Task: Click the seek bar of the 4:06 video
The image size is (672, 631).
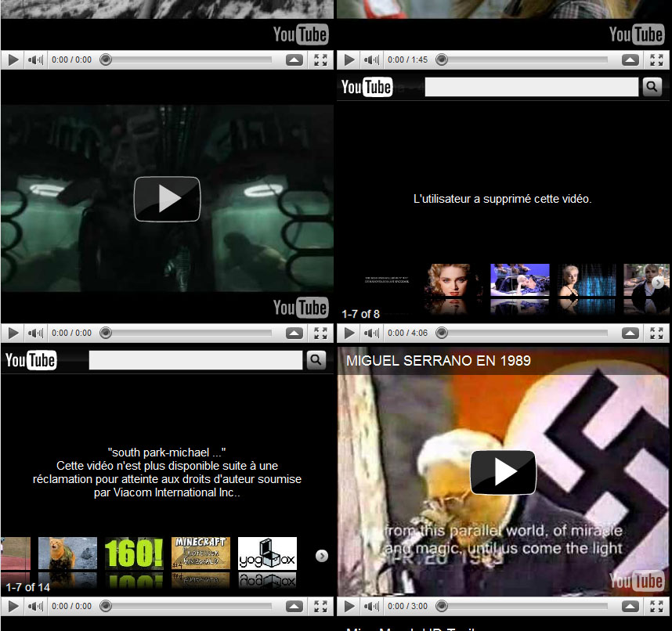Action: click(x=525, y=333)
